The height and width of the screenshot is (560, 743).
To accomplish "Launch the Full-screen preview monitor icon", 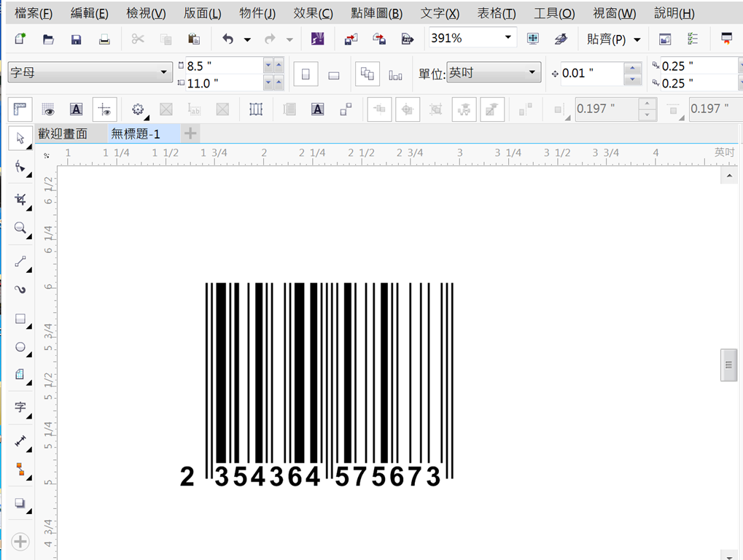I will [x=532, y=39].
